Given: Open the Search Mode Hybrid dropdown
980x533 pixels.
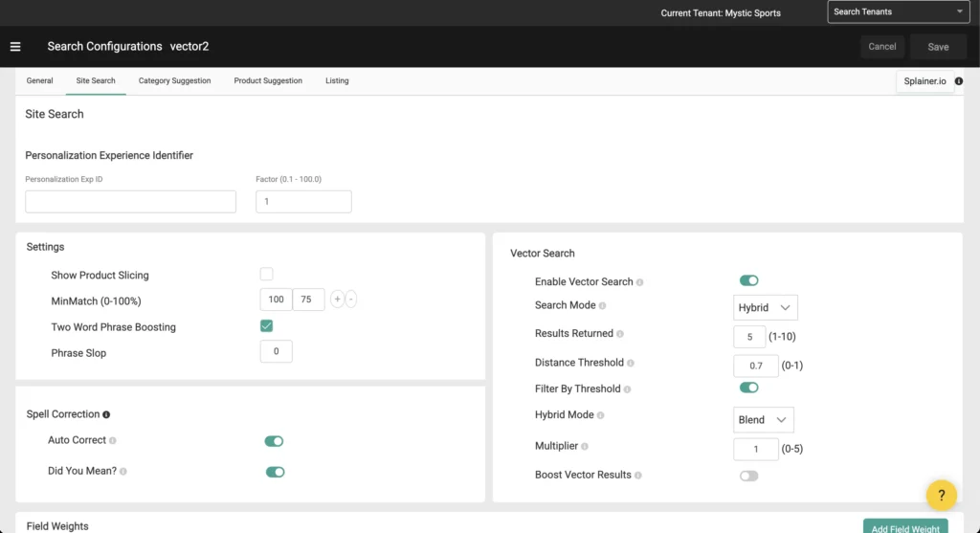Looking at the screenshot, I should point(765,307).
